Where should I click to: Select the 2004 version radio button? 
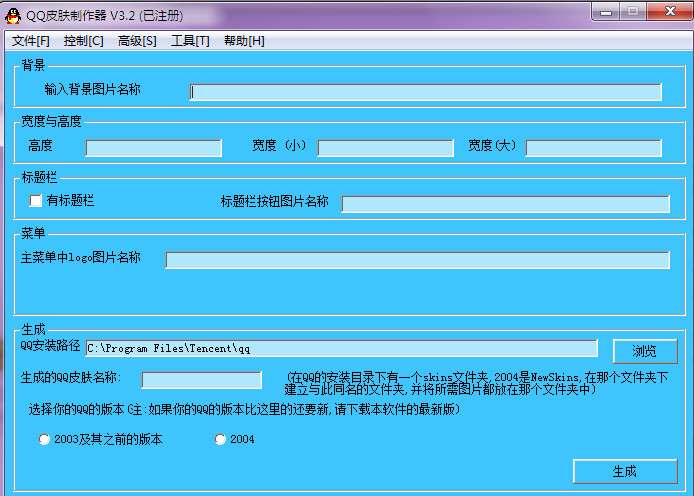click(x=220, y=439)
